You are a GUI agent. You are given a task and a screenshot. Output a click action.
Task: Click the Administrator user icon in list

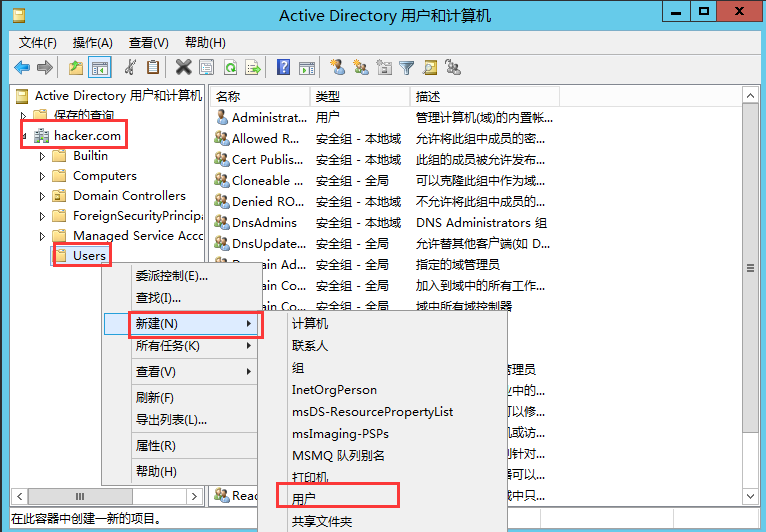tap(222, 117)
